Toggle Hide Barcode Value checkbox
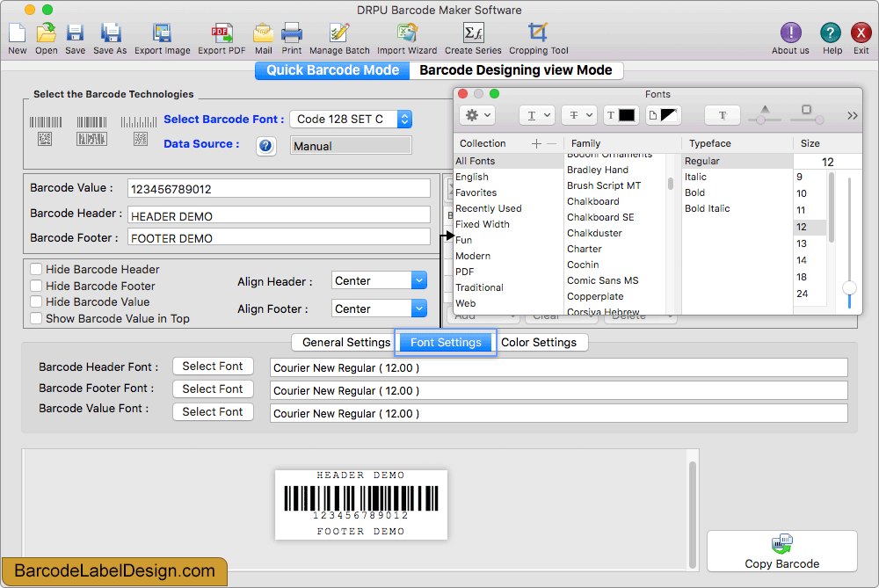Viewport: 879px width, 588px height. click(36, 302)
